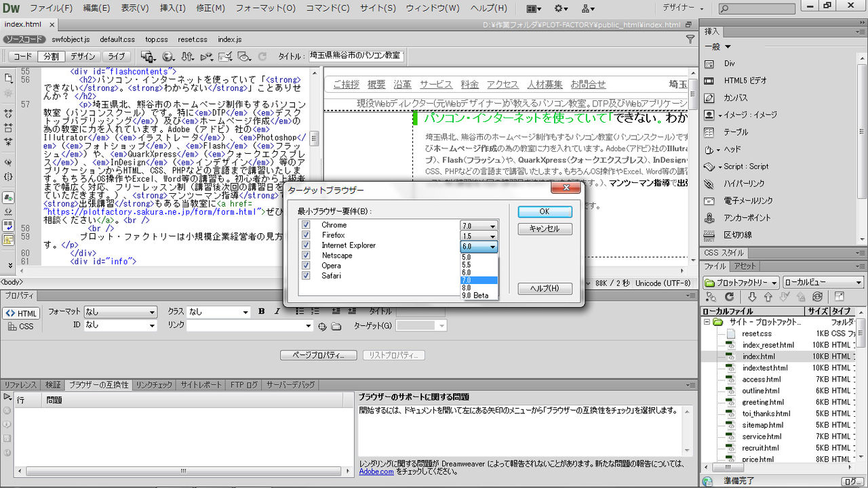The height and width of the screenshot is (488, 868).
Task: Click the Hyperlink chain icon
Action: click(x=709, y=184)
